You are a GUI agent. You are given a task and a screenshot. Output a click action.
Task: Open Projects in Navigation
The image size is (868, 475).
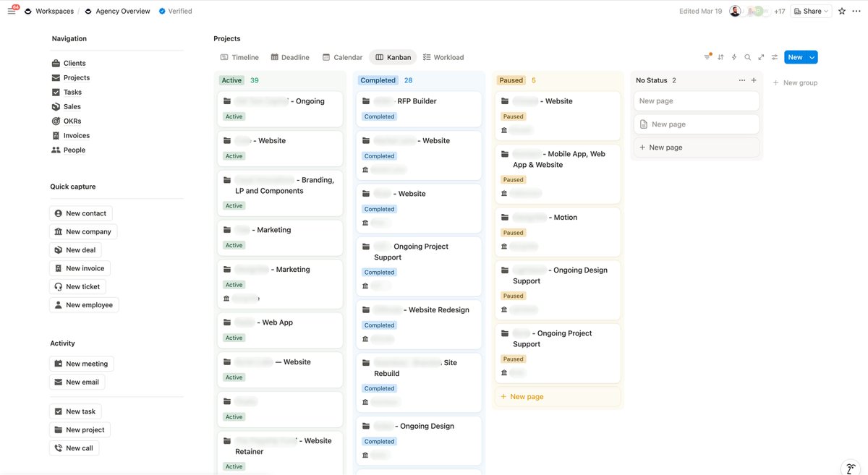pyautogui.click(x=71, y=78)
